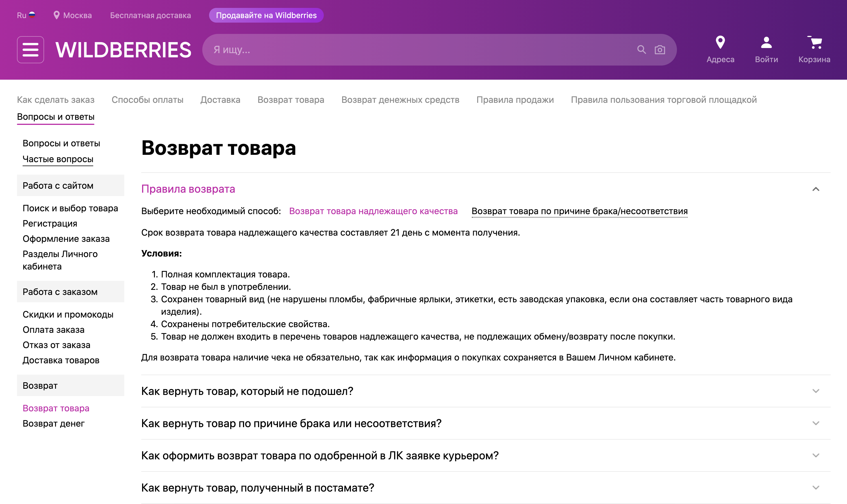The image size is (847, 504).
Task: Open Поиск и выбор товара
Action: click(70, 208)
